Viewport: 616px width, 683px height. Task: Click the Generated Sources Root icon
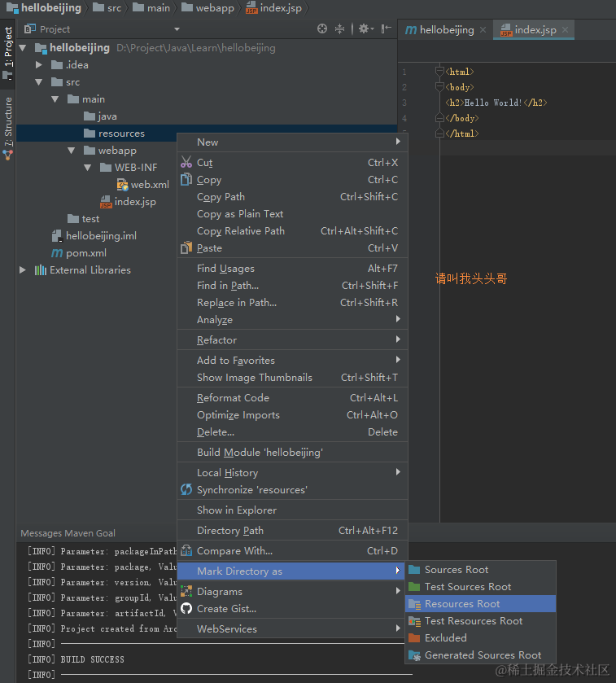(x=414, y=655)
